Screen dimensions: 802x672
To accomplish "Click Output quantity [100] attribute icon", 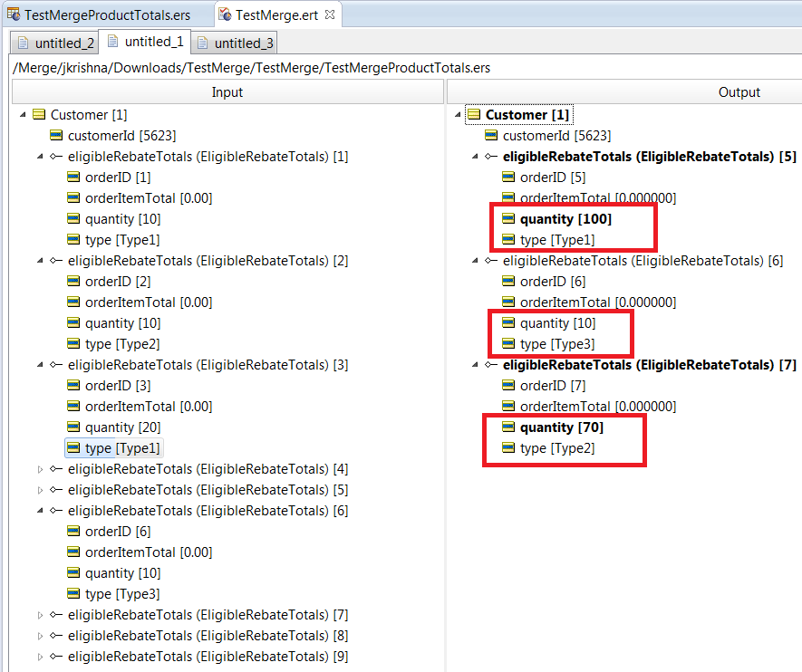I will click(x=508, y=219).
